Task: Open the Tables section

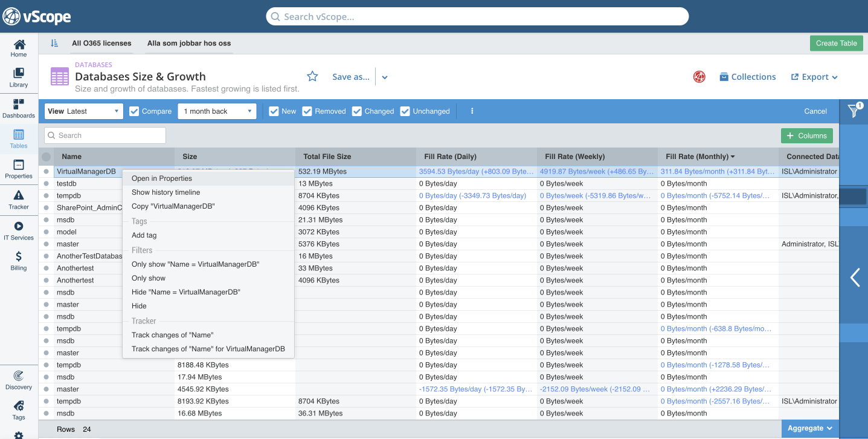Action: click(x=19, y=139)
